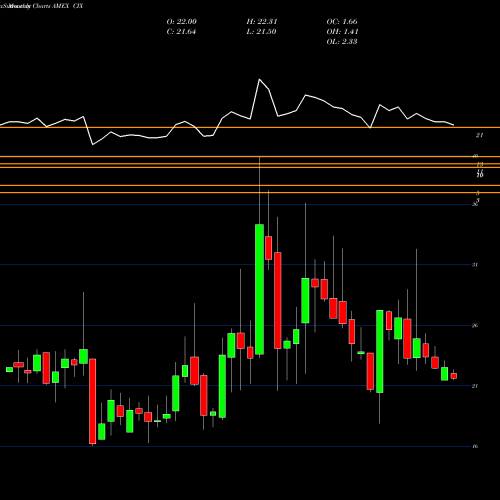Screen dimensions: 500x500
Task: Click the close price value C: 21.64
Action: point(181,32)
